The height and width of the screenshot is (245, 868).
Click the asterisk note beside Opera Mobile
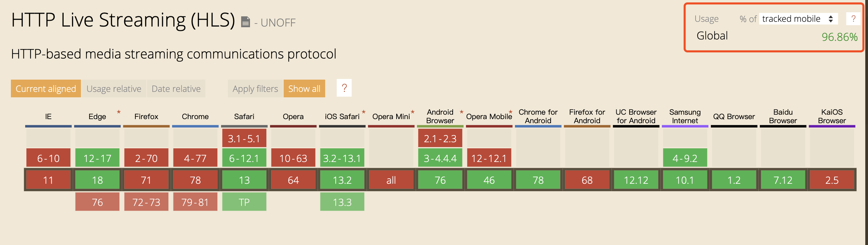tap(511, 112)
